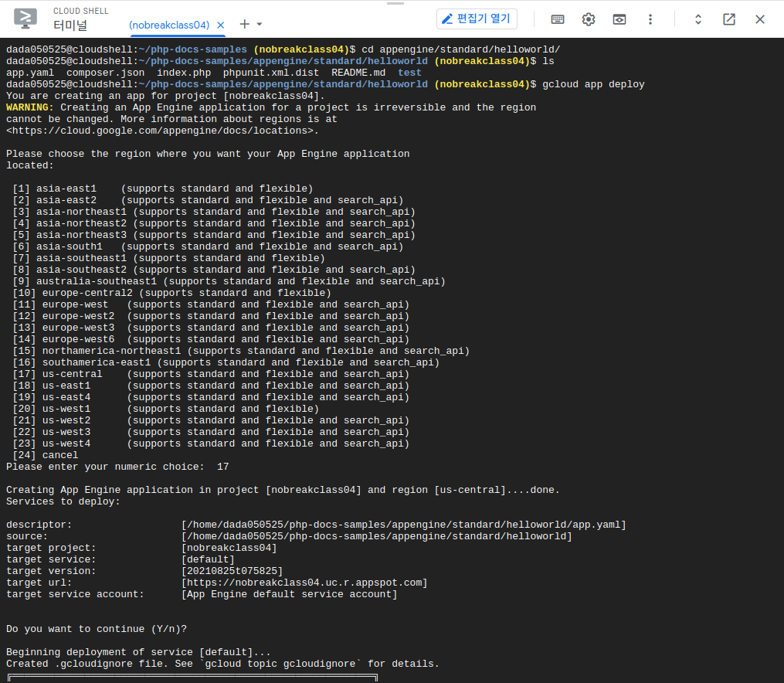Open the editor with 편집기 열기 button
Viewport: 784px width, 683px height.
click(x=477, y=19)
